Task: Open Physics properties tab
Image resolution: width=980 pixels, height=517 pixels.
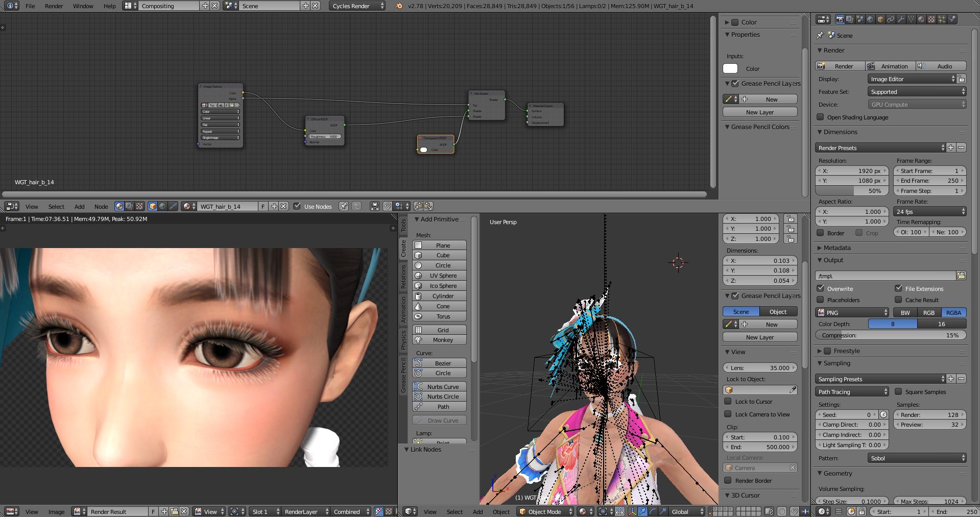Action: 952,19
